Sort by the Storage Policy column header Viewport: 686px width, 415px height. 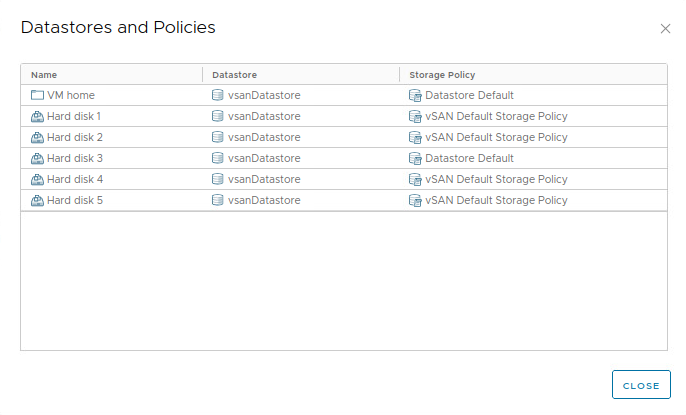point(441,75)
